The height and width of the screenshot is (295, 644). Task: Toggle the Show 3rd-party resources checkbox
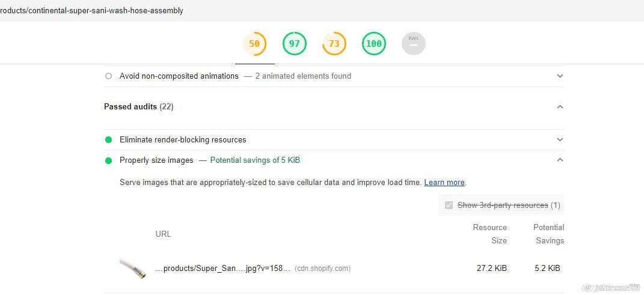pos(449,205)
